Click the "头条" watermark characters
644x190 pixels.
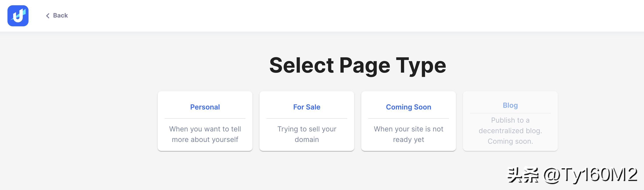[523, 175]
